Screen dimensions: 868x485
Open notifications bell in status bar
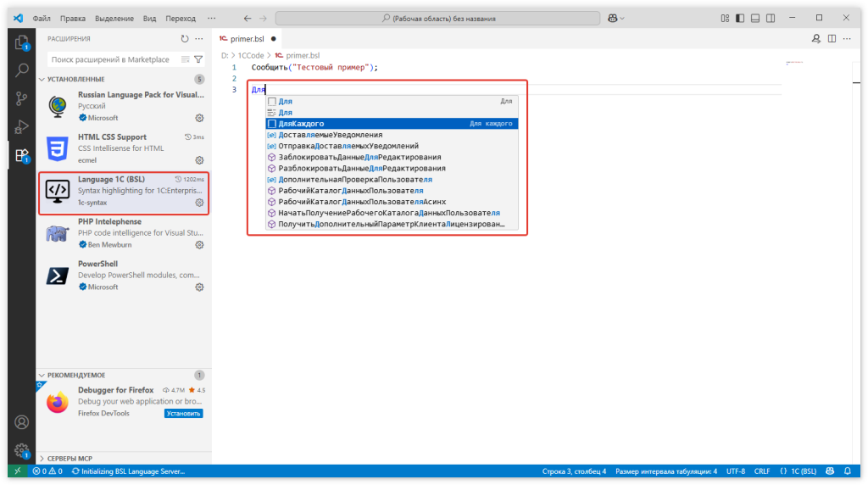(x=848, y=471)
